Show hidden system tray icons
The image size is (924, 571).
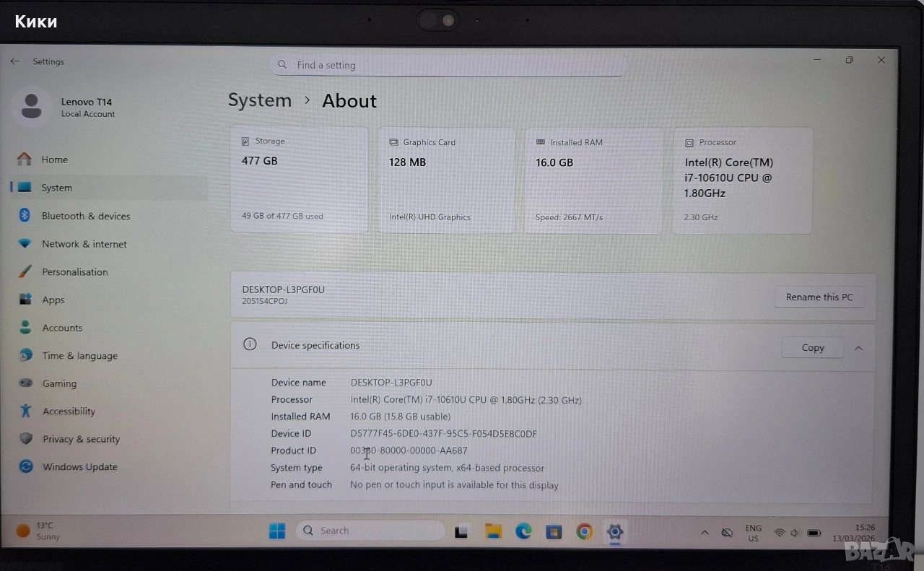click(705, 533)
